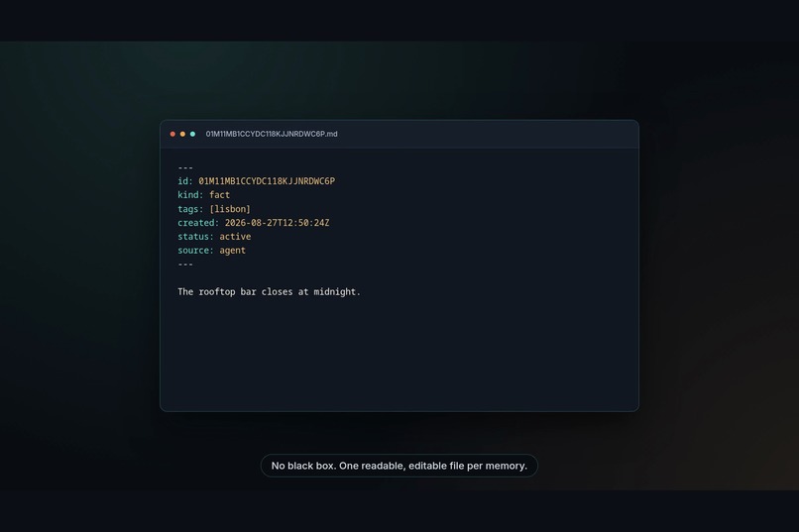The image size is (799, 532).
Task: Select the 'kind: fact' line
Action: pyautogui.click(x=204, y=195)
